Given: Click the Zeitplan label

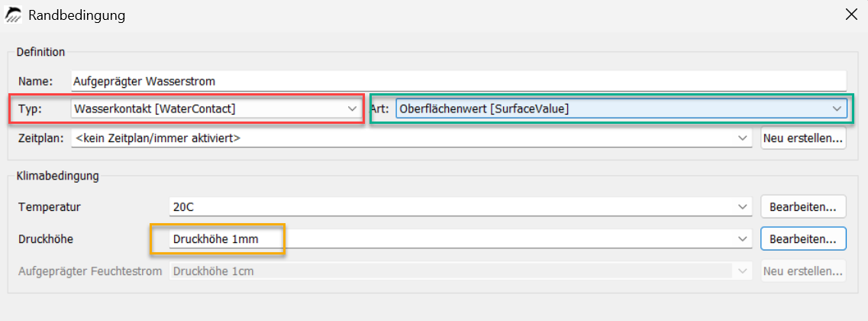Looking at the screenshot, I should [41, 138].
